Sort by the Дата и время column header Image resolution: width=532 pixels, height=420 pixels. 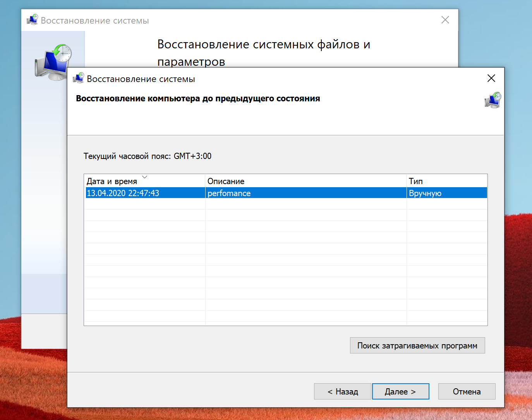tap(144, 181)
